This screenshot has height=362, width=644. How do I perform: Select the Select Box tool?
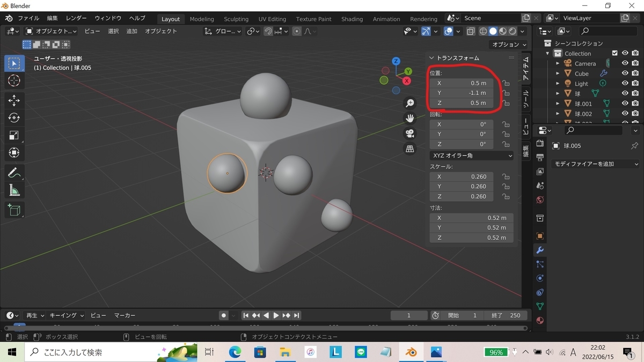point(14,63)
